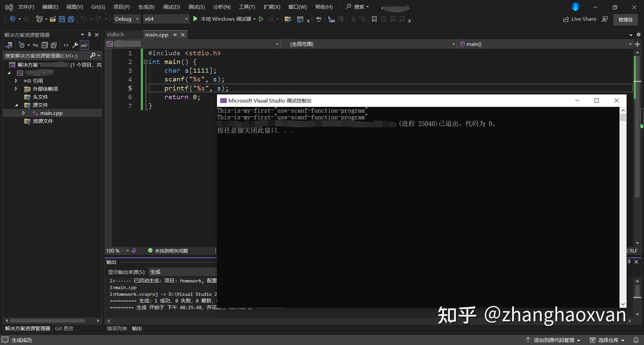Expand the 引用 tree node
The image size is (644, 345).
[16, 81]
